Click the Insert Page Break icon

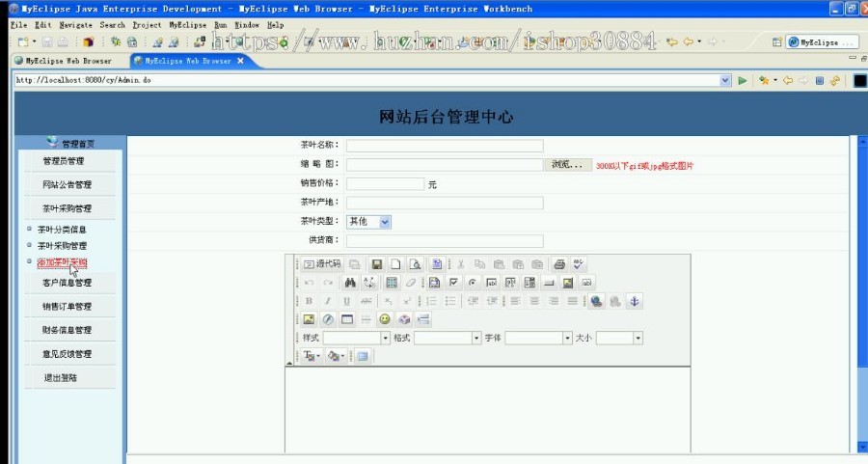pyautogui.click(x=423, y=319)
